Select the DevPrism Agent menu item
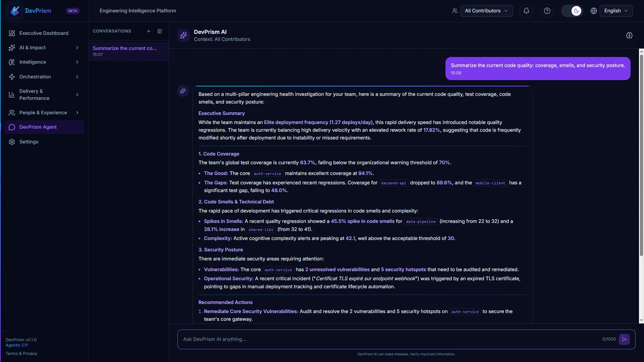Viewport: 644px width, 362px height. (44, 127)
